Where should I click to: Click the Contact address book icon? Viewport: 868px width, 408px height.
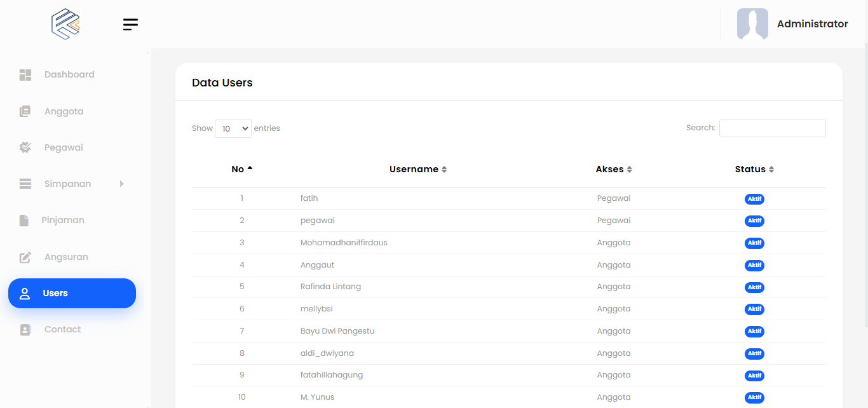click(x=25, y=330)
